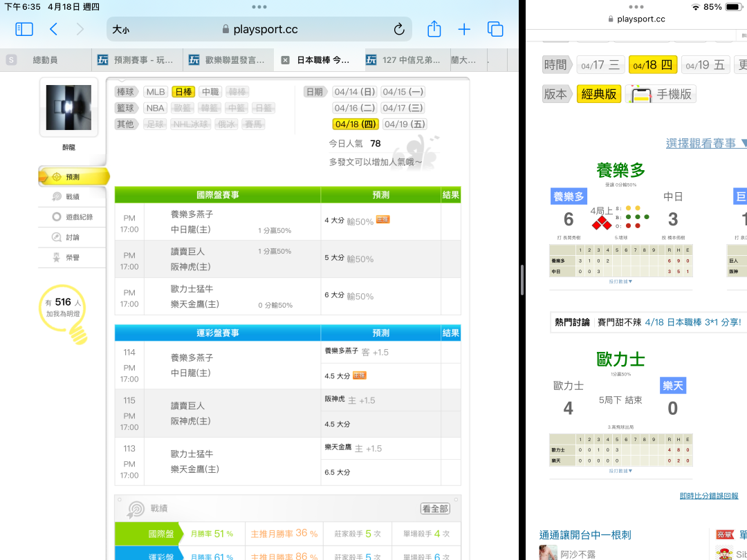747x560 pixels.
Task: Tap the right window three-dot multitasking control
Action: click(636, 7)
